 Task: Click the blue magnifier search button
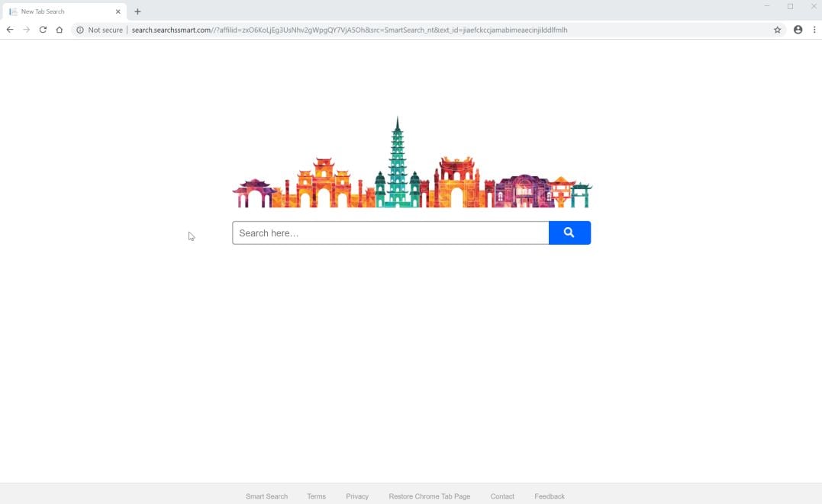coord(569,233)
